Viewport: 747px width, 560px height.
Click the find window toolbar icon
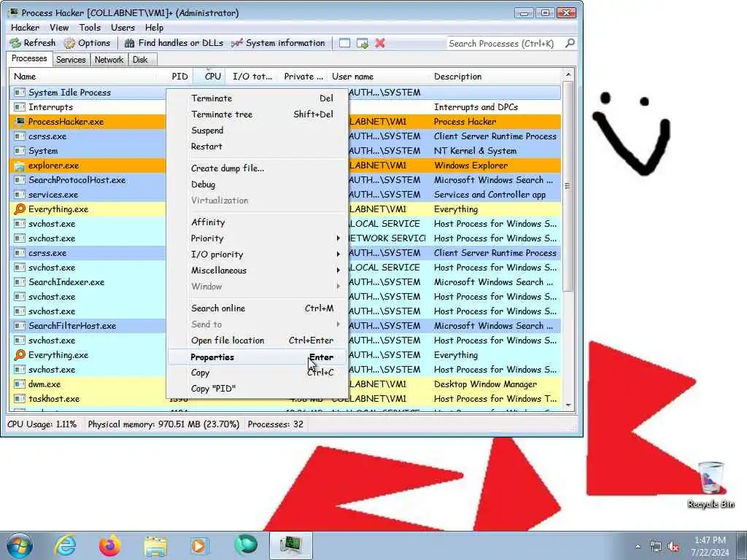coord(344,43)
